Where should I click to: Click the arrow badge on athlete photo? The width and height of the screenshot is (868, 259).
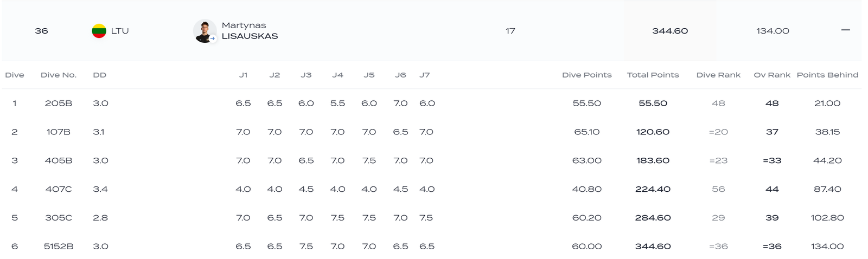pyautogui.click(x=213, y=38)
